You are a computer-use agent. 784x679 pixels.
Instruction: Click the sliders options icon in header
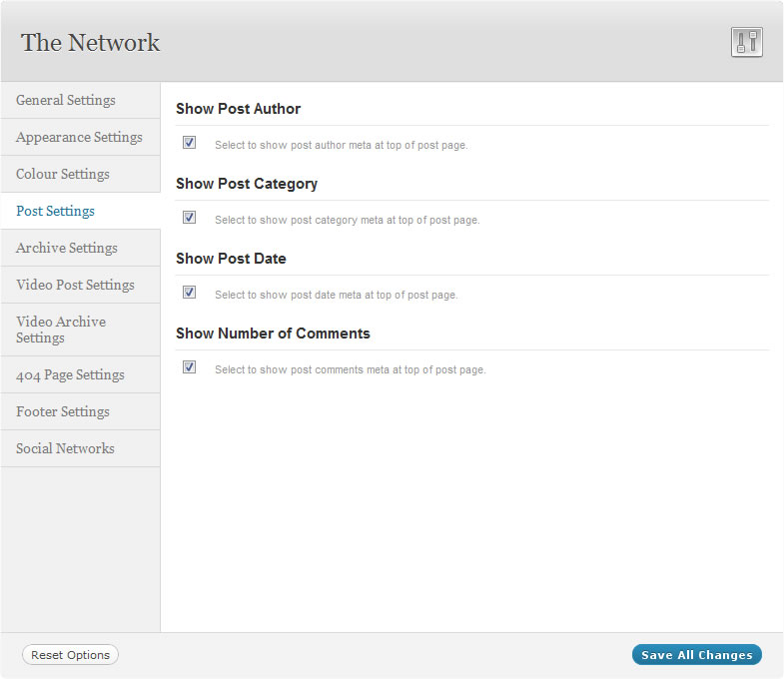(x=746, y=42)
